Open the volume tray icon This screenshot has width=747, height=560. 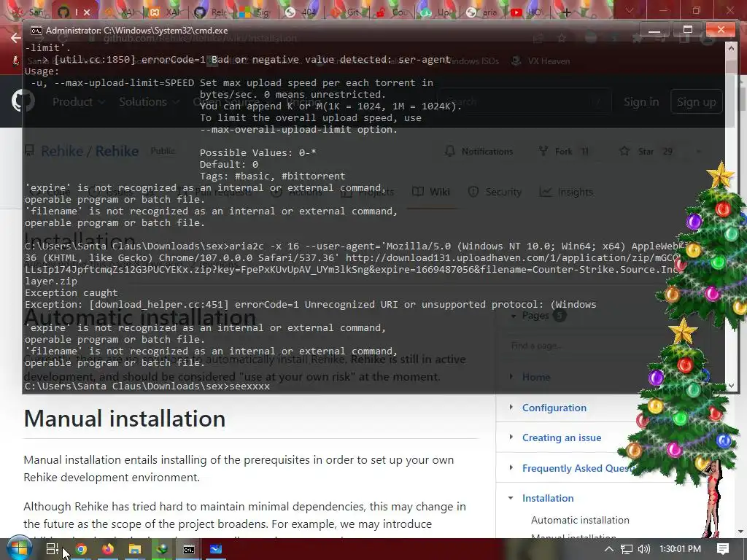pos(643,549)
